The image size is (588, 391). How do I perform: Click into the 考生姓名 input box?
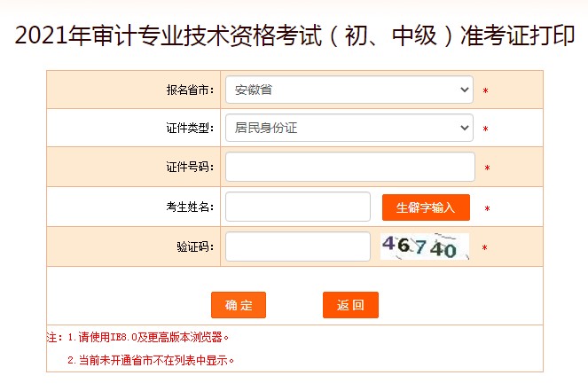click(x=297, y=207)
